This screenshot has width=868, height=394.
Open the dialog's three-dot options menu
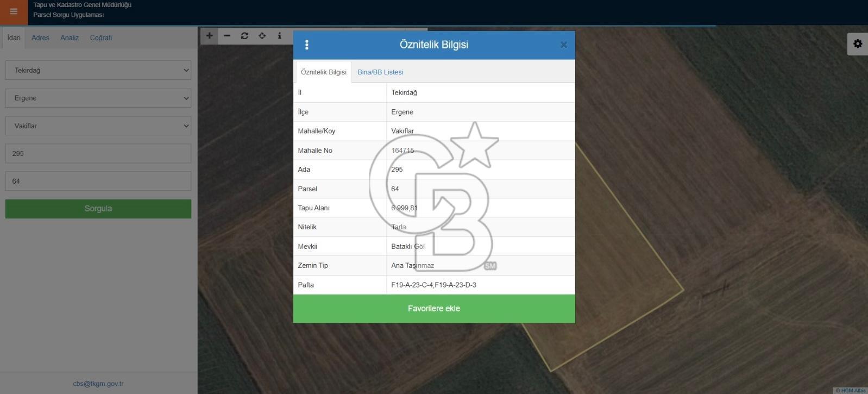[307, 45]
